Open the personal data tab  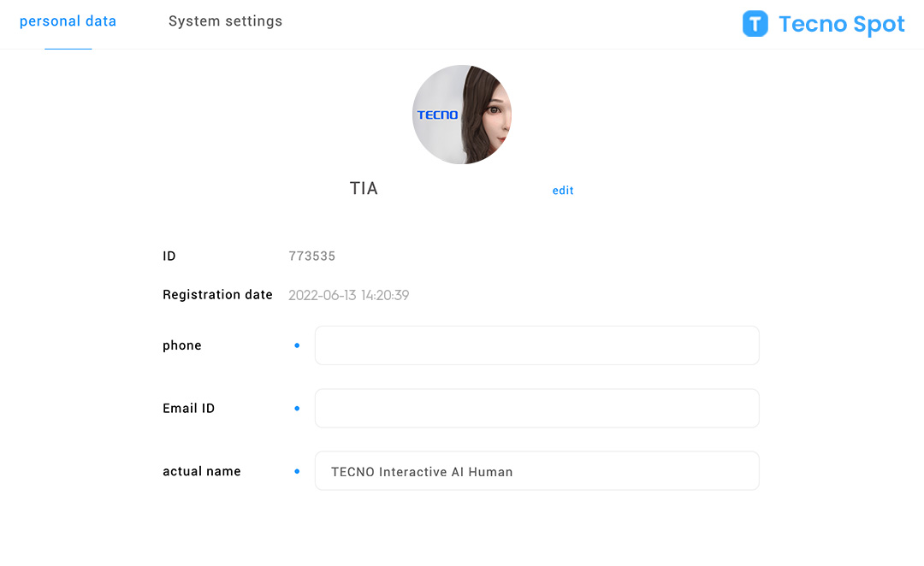68,21
